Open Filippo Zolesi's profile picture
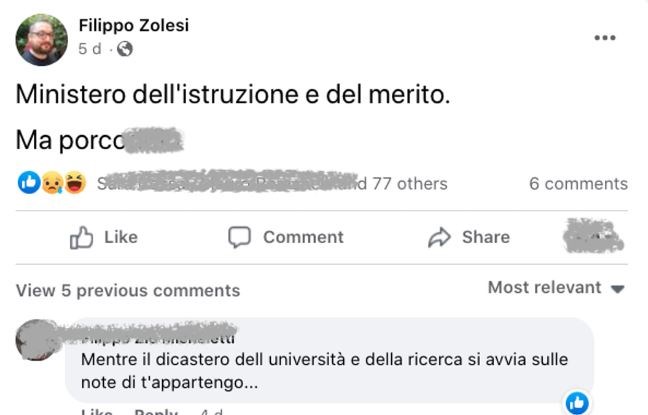This screenshot has width=648, height=415. pos(41,40)
